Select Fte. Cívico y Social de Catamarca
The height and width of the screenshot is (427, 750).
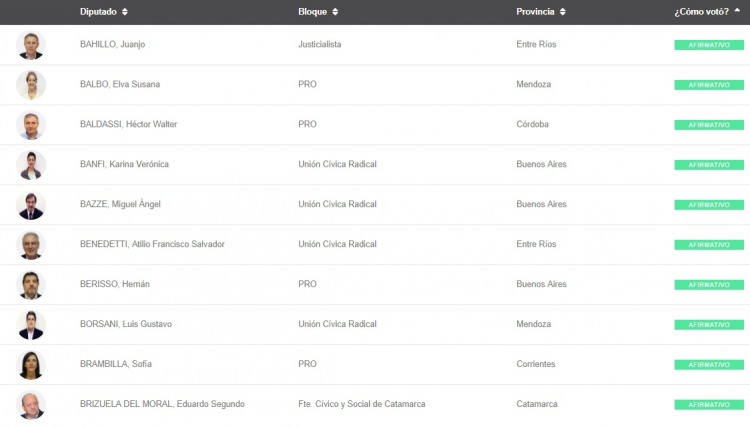pyautogui.click(x=361, y=404)
